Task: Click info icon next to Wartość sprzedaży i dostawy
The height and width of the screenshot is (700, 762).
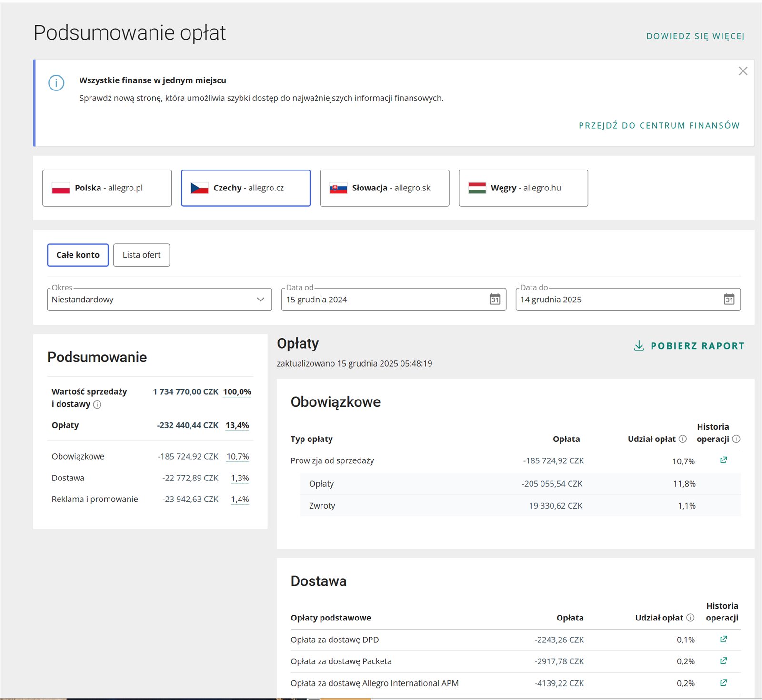Action: 97,404
